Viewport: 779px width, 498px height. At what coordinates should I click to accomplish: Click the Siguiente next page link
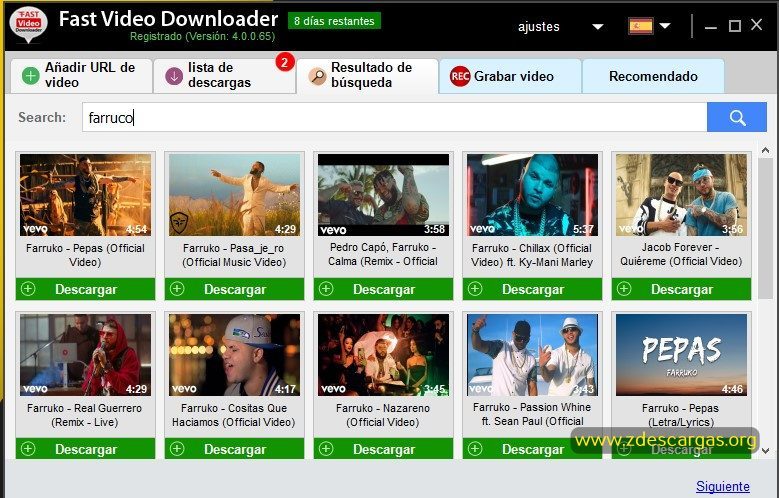(x=722, y=486)
